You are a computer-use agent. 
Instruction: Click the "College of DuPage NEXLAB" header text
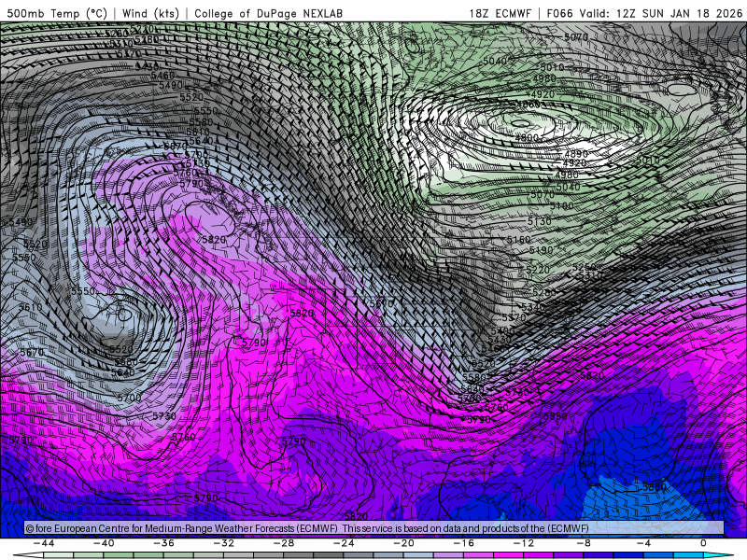tap(268, 13)
